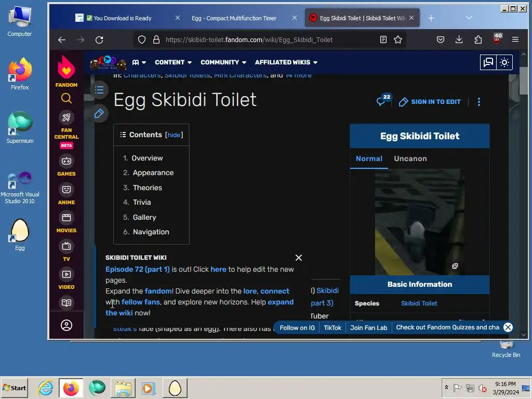
Task: Jump to Trivia section in Contents
Action: tap(142, 202)
